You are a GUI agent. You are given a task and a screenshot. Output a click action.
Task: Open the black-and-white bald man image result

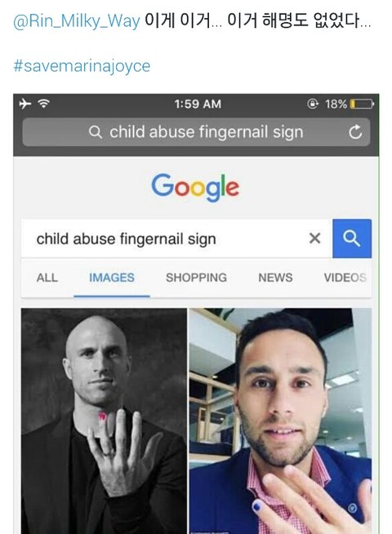click(x=104, y=421)
